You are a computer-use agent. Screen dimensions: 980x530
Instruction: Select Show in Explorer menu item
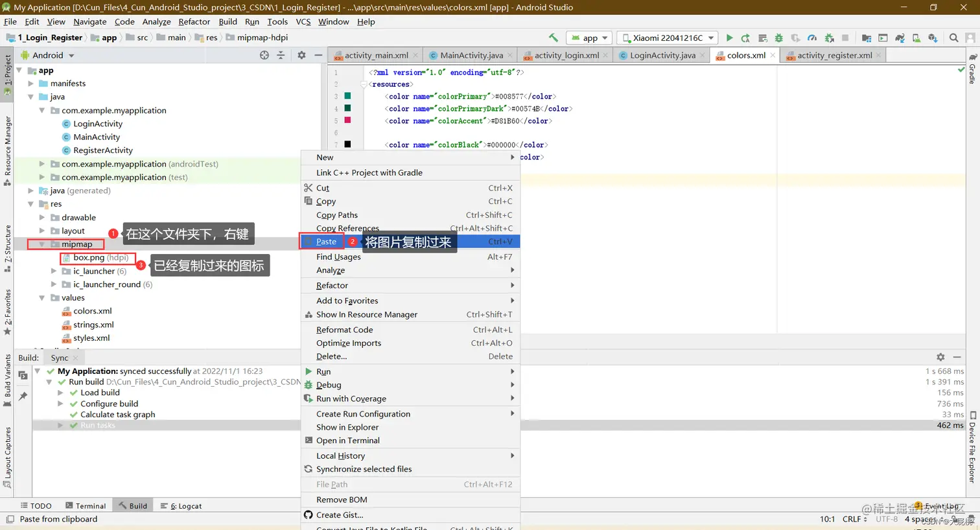[410, 428]
